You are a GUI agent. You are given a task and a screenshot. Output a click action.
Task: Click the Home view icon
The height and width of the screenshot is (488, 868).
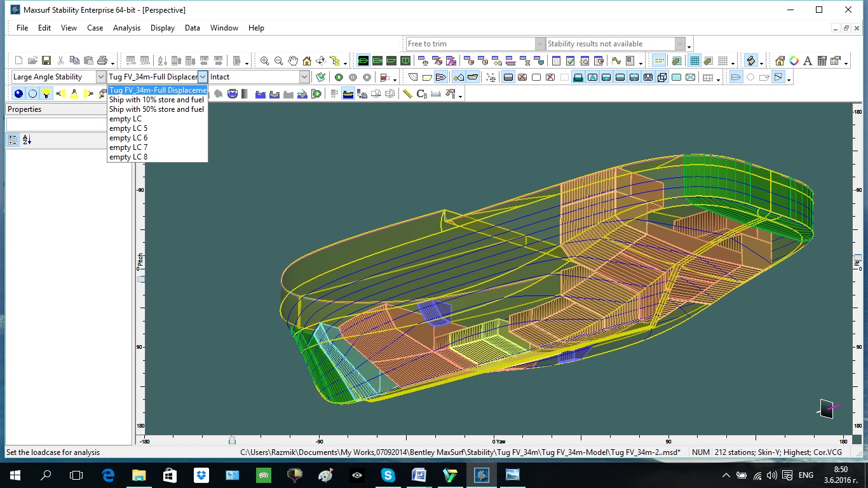(307, 61)
